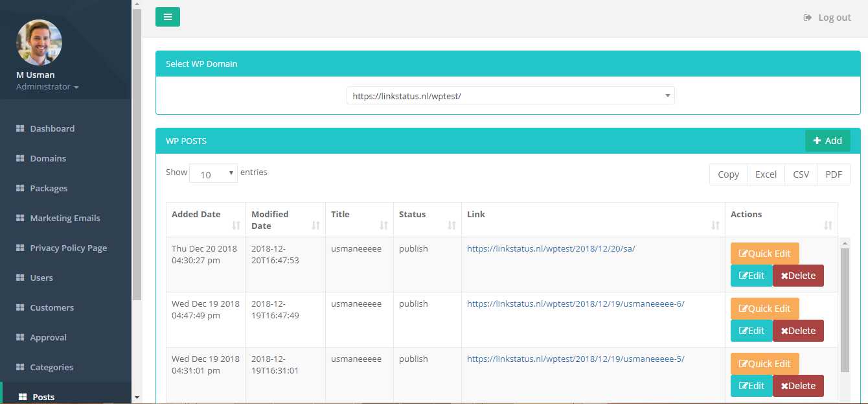868x404 pixels.
Task: Expand the Administrator user dropdown
Action: point(47,87)
